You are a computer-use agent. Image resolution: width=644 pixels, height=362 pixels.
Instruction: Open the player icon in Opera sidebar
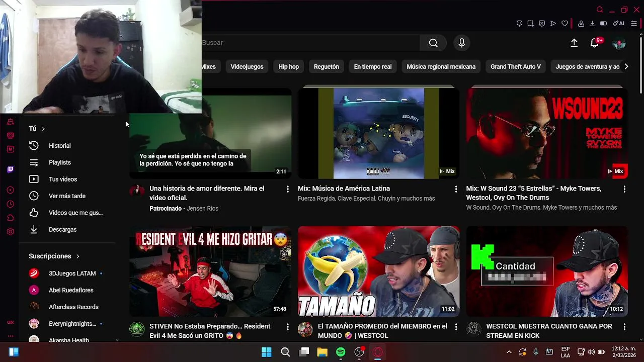[10, 190]
